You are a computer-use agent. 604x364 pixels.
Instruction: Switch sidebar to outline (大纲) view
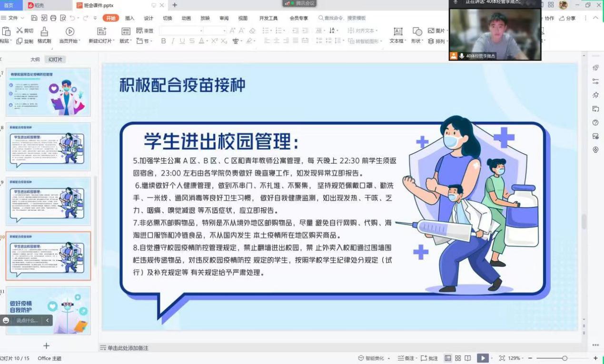tap(35, 59)
